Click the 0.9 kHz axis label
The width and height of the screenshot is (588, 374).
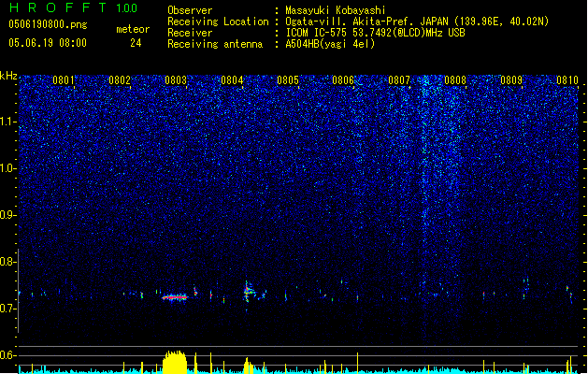click(7, 215)
